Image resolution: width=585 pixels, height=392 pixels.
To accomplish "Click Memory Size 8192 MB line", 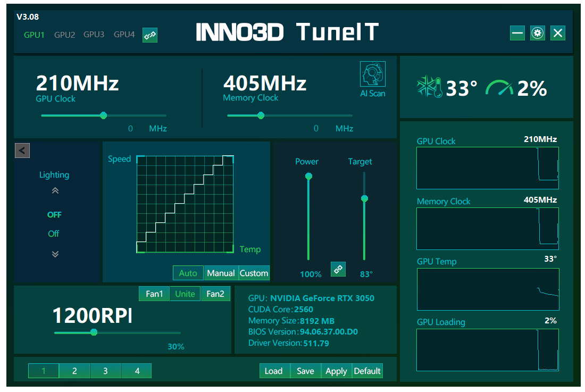I will point(291,321).
